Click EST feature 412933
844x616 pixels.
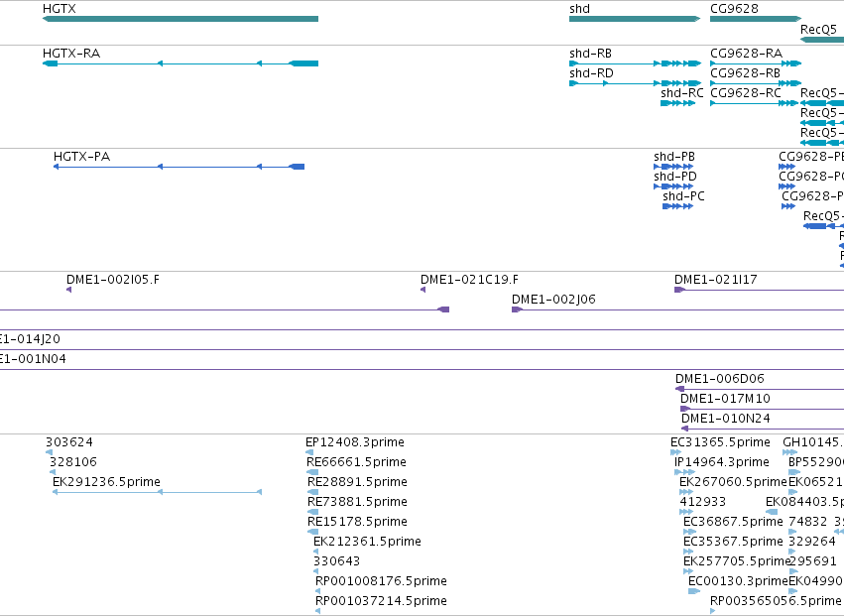point(686,512)
